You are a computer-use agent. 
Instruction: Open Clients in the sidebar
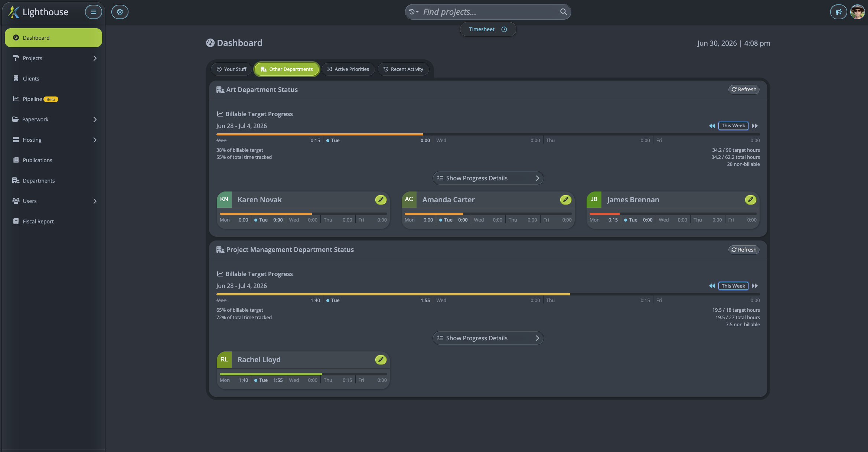point(53,79)
